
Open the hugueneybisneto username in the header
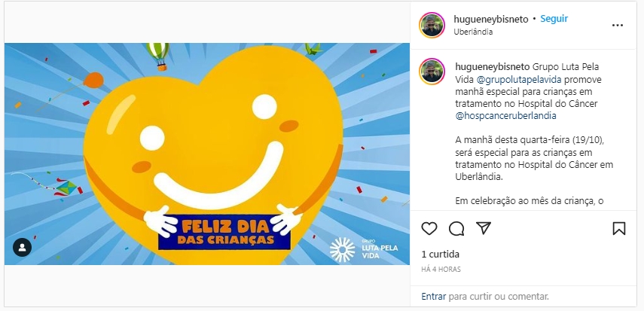pyautogui.click(x=491, y=19)
